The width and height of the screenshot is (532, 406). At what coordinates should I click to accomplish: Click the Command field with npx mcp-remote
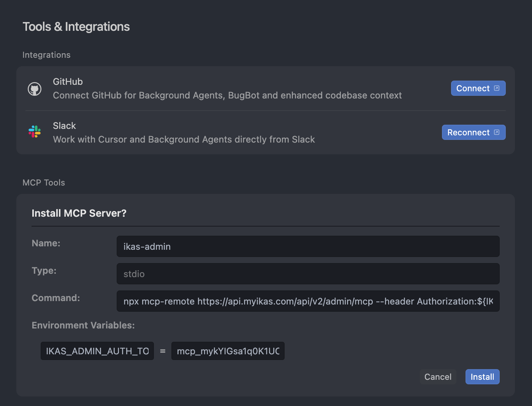click(x=308, y=301)
